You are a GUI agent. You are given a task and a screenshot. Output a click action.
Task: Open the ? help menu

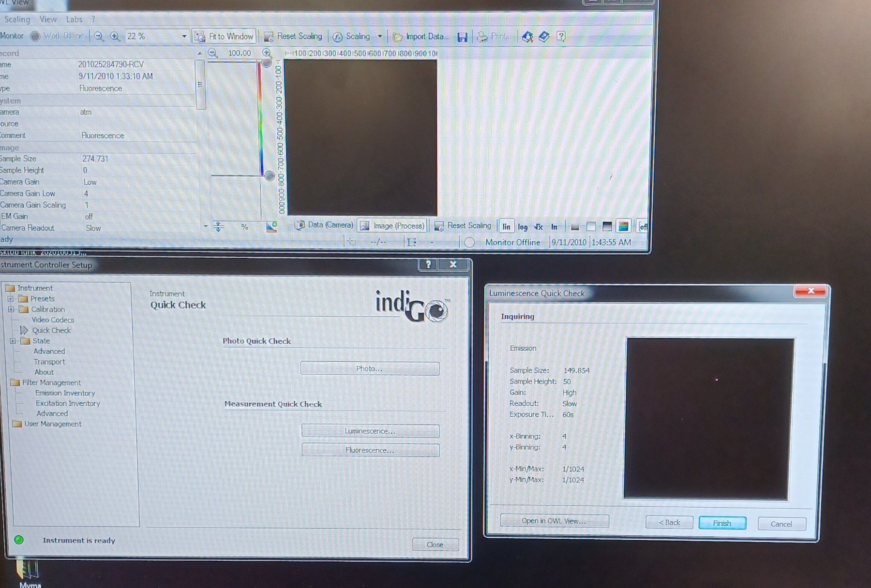93,19
